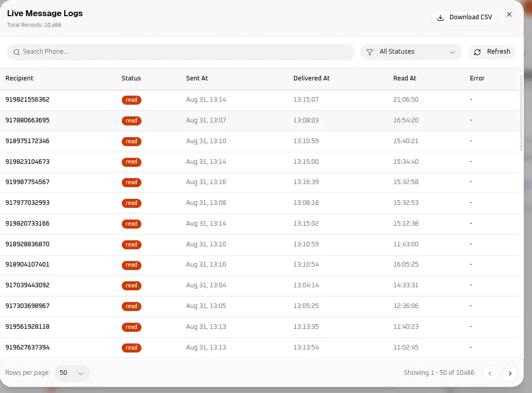Select recipient 919561928118
The height and width of the screenshot is (393, 532).
pos(27,327)
